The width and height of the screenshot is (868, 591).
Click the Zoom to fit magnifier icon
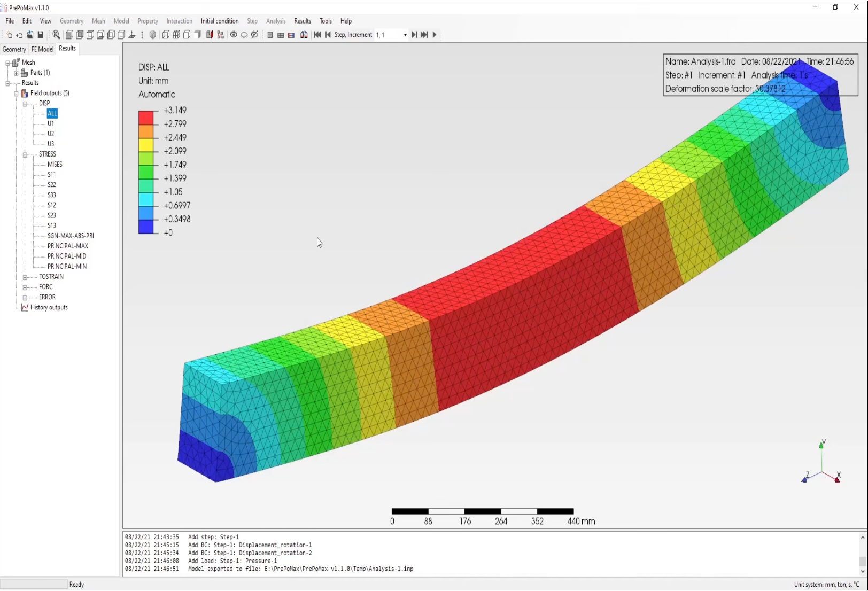point(56,35)
